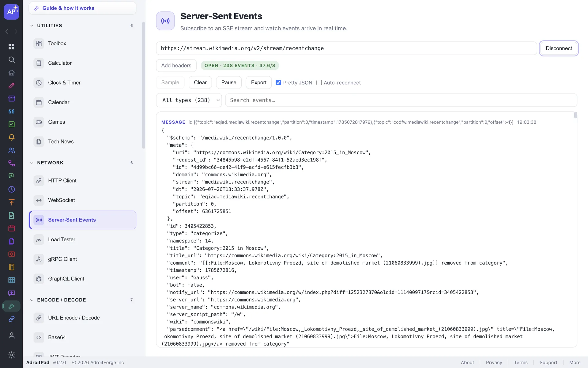Open the GraphQL Client tool

coord(83,279)
